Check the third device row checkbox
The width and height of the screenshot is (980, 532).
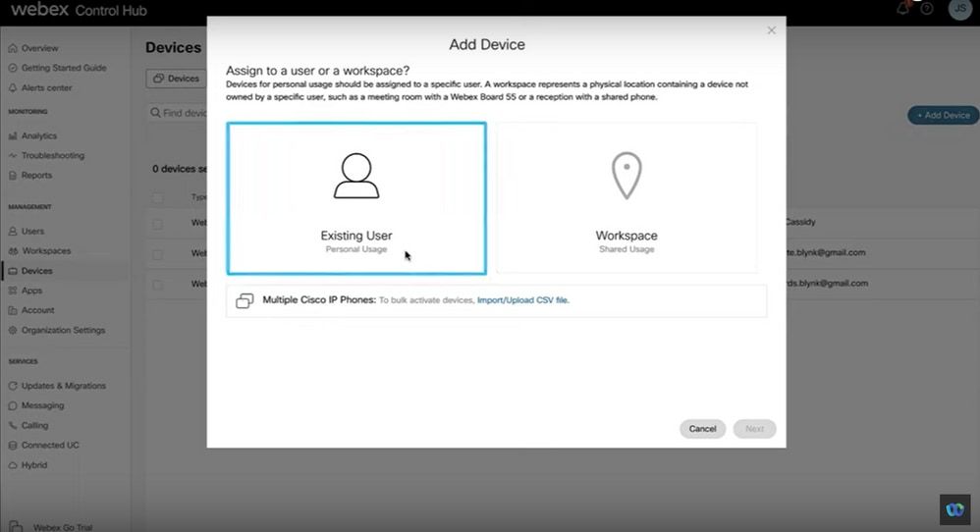[158, 285]
